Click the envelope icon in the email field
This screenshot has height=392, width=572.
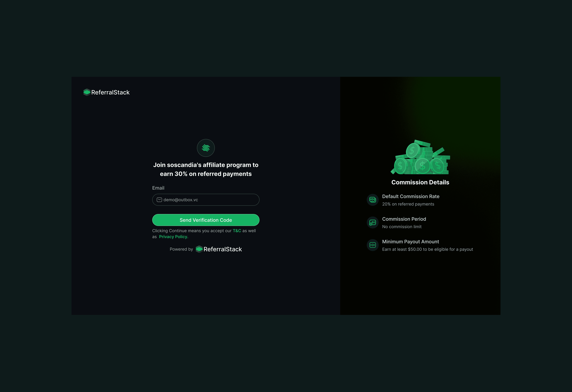click(159, 200)
